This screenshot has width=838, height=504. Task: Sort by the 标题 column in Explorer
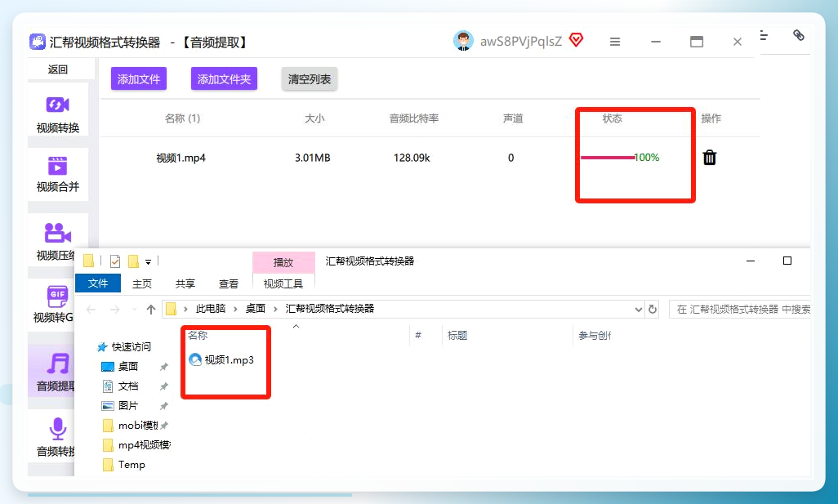click(x=457, y=335)
